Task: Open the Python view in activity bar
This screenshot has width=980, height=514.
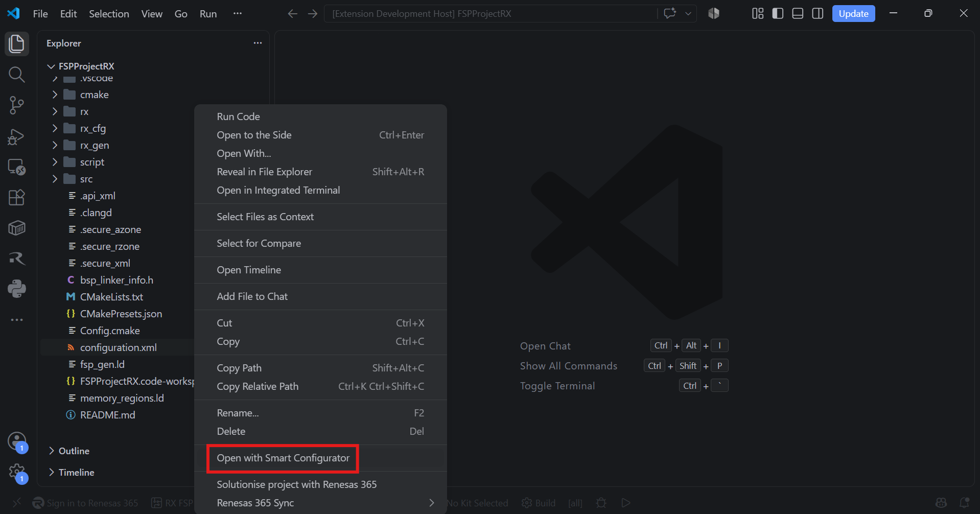Action: click(16, 289)
